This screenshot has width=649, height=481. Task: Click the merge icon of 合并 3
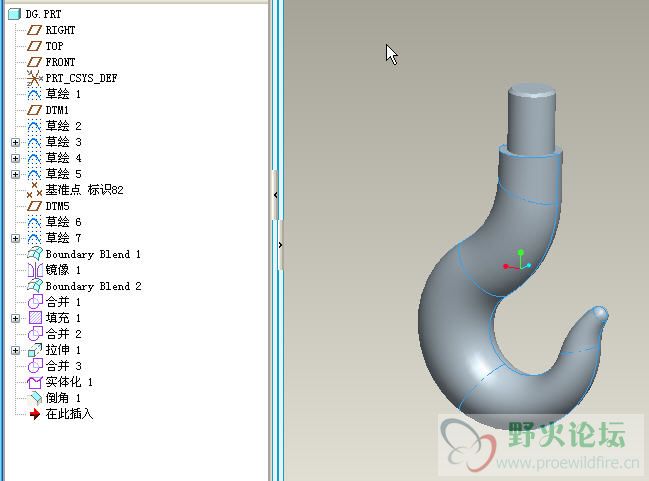point(35,366)
